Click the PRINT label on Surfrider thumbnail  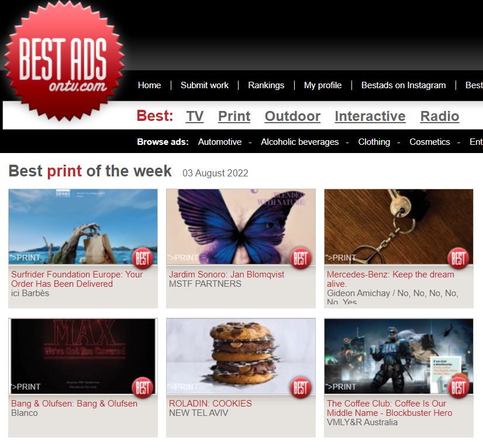[25, 258]
